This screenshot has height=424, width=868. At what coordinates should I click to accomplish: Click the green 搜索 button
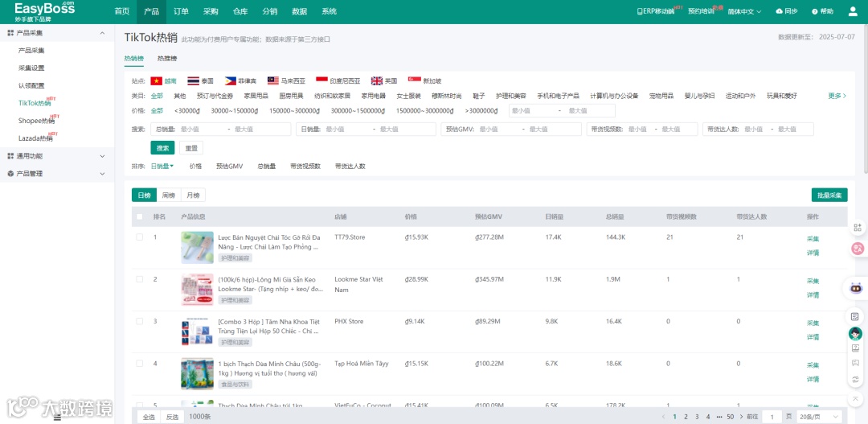pos(162,148)
